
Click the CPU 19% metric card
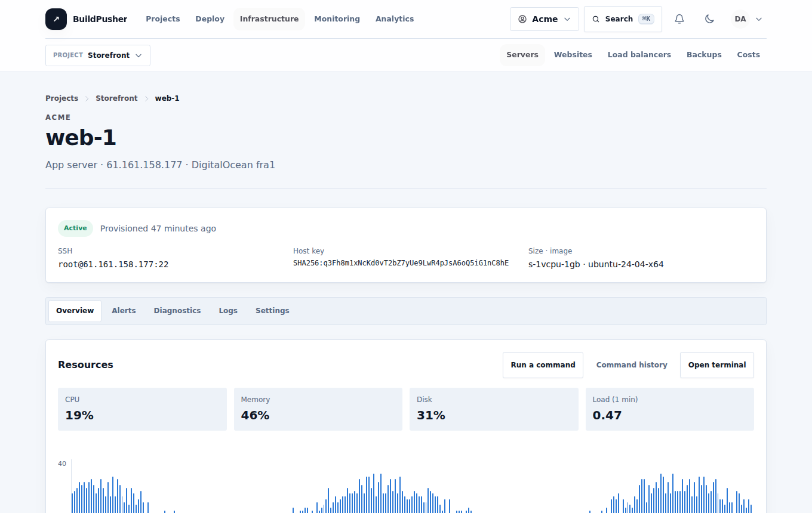pos(142,409)
